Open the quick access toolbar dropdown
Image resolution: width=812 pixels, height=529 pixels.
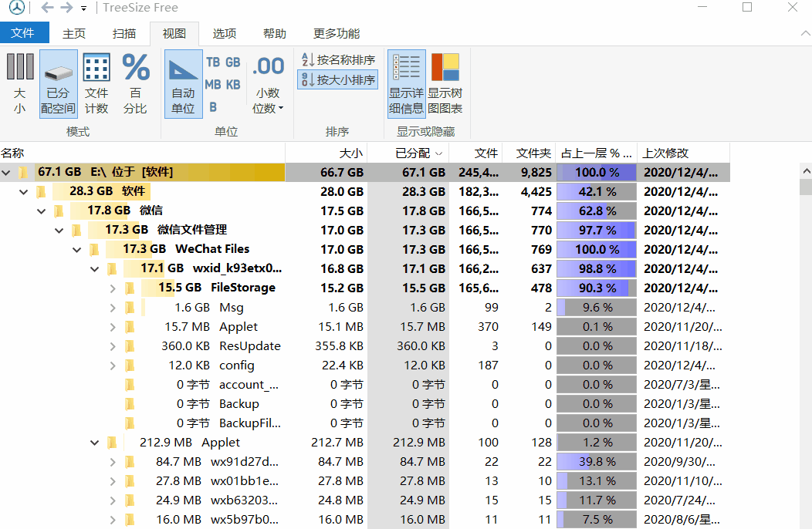click(x=84, y=8)
